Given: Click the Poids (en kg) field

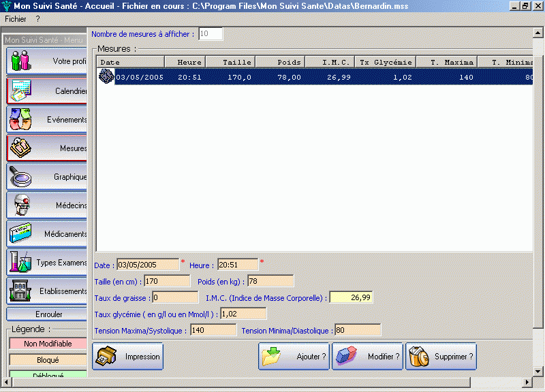Looking at the screenshot, I should coord(270,281).
